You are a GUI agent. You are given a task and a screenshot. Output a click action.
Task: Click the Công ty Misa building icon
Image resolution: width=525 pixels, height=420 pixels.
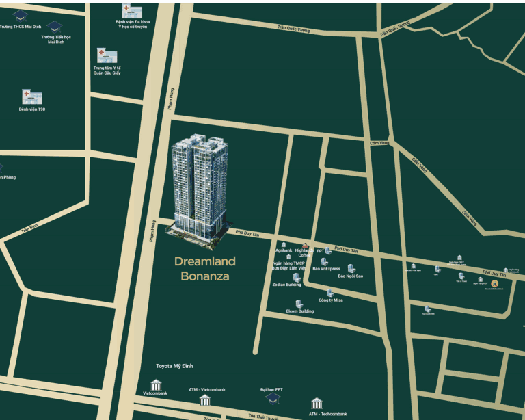pyautogui.click(x=330, y=293)
